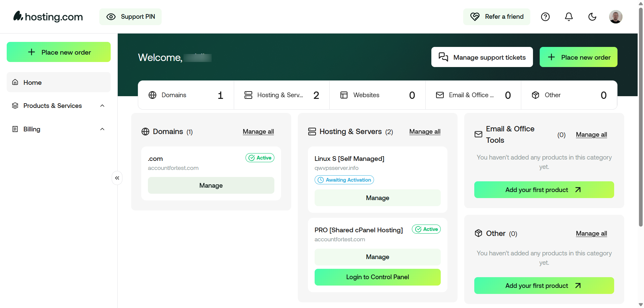Click globe icon in Domains card header
This screenshot has height=308, width=644.
click(x=145, y=132)
